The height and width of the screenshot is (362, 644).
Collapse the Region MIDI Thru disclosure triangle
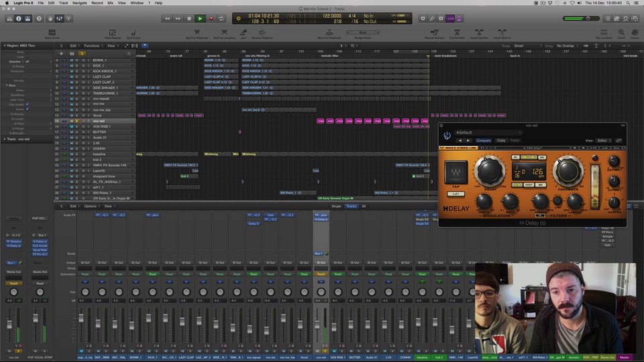(5, 46)
